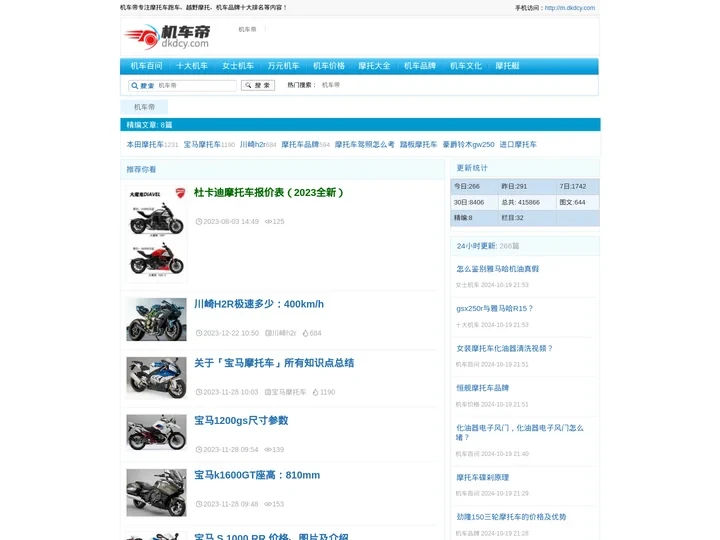The image size is (720, 540).
Task: Open sidebar article 恒舰摩托车品牌
Action: click(x=482, y=388)
